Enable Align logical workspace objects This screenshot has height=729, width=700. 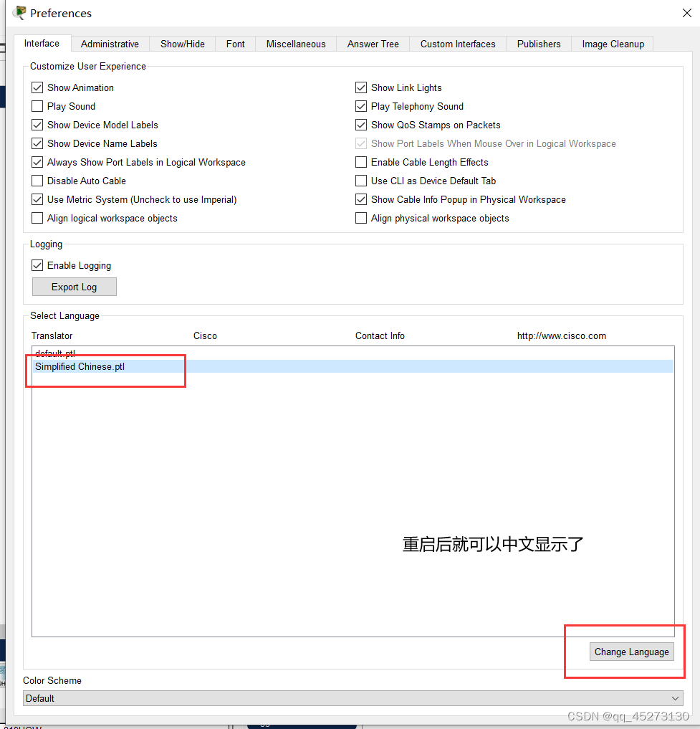tap(37, 218)
